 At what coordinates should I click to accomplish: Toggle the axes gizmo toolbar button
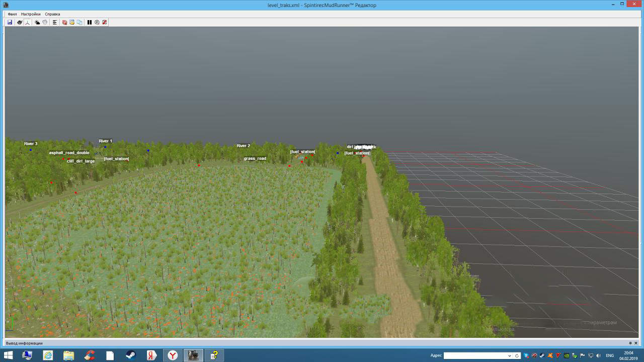tap(27, 22)
